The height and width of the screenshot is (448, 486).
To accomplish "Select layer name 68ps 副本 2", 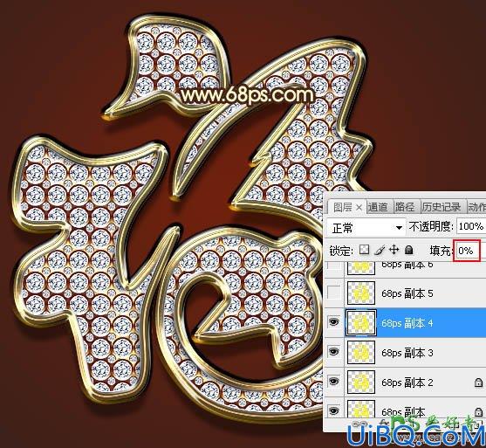I will 407,383.
